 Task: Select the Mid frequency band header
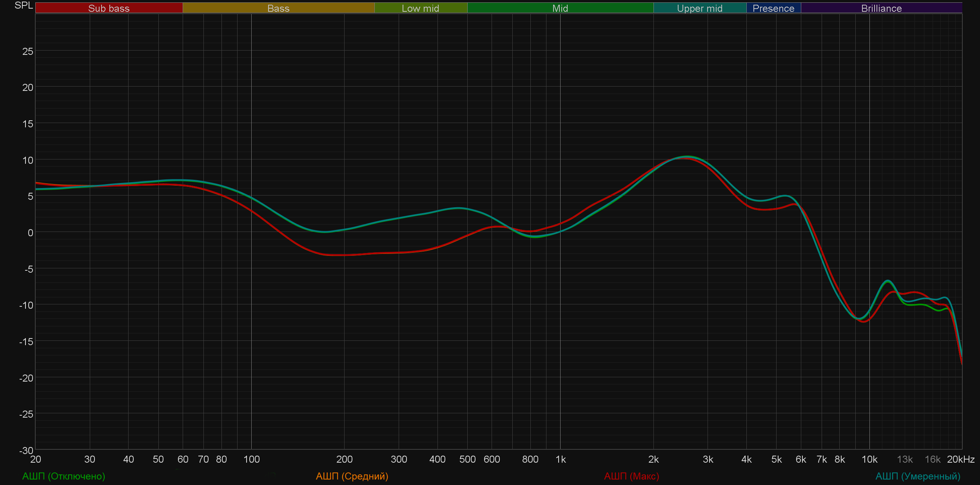560,8
